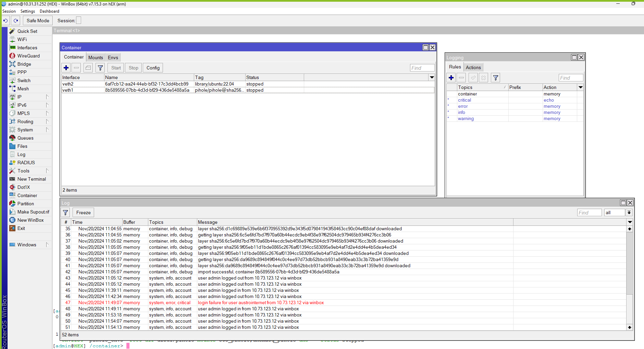This screenshot has width=644, height=349.
Task: Open Interfaces in the sidebar
Action: tap(27, 48)
